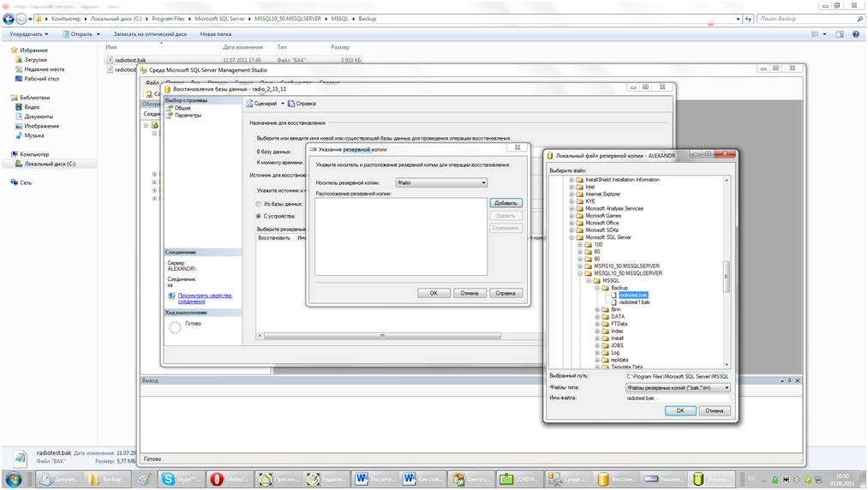Select the Internet Explorer folder in tree

pyautogui.click(x=603, y=194)
